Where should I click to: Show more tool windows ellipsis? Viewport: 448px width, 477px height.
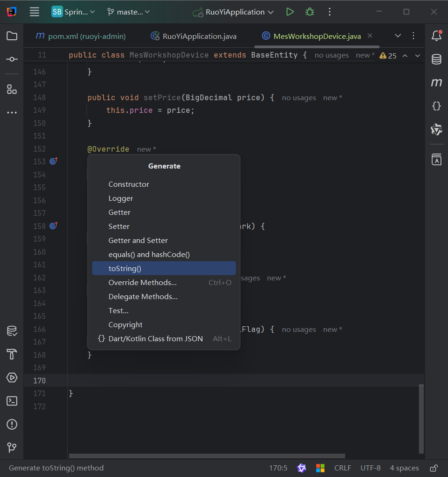click(x=12, y=112)
